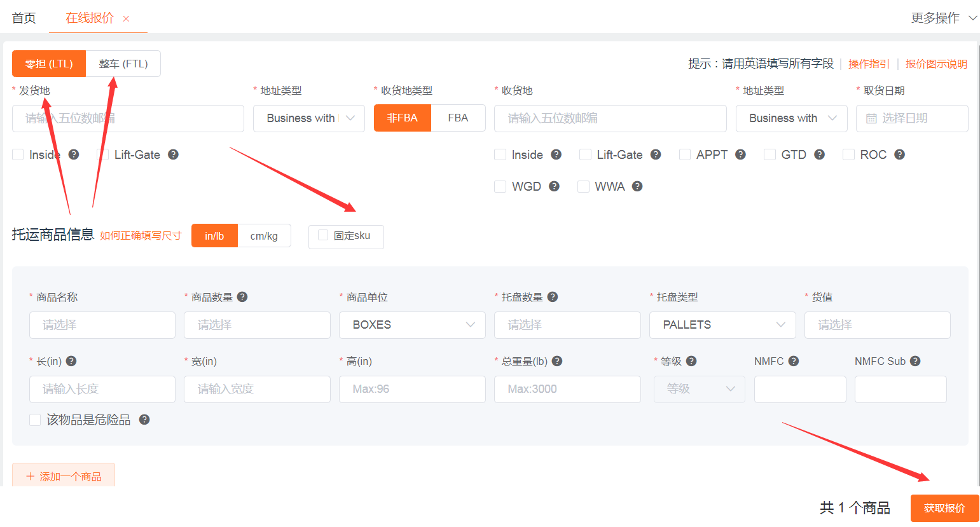Show help for 长(in)
This screenshot has height=527, width=980.
click(71, 361)
